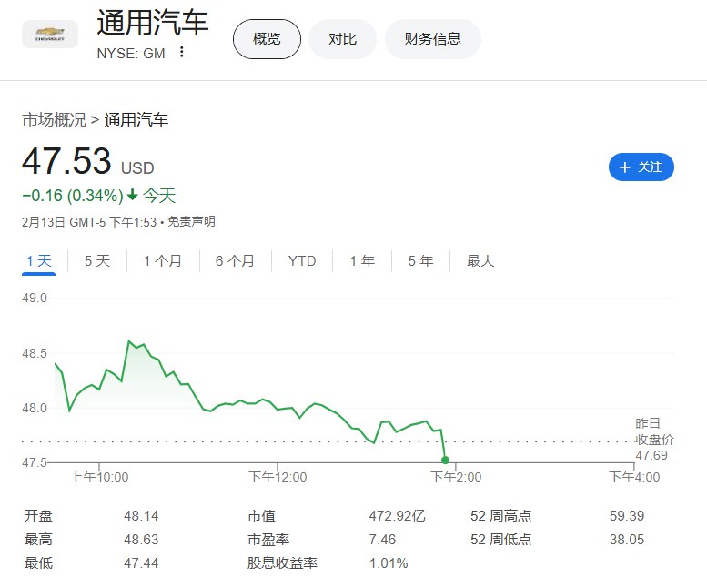This screenshot has width=707, height=588.
Task: Follow the stock with + 关注 button
Action: point(641,167)
